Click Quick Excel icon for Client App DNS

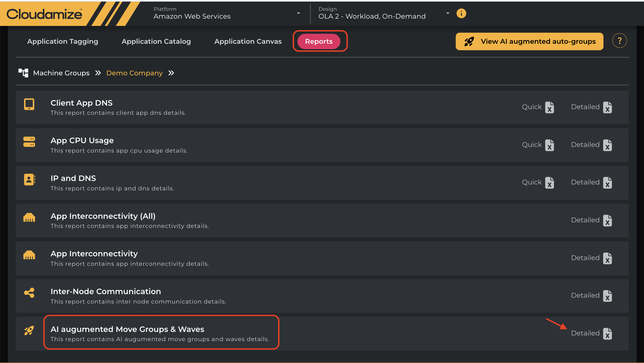tap(549, 107)
